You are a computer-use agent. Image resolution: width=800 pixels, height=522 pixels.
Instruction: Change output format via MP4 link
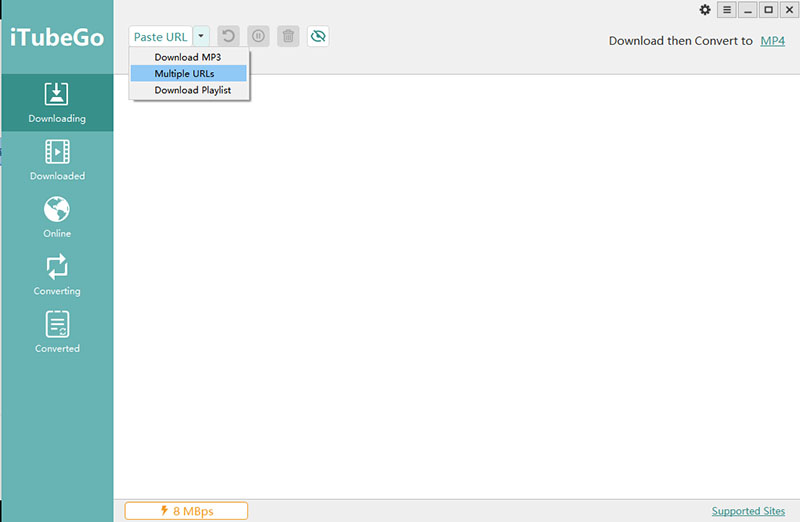pyautogui.click(x=772, y=41)
